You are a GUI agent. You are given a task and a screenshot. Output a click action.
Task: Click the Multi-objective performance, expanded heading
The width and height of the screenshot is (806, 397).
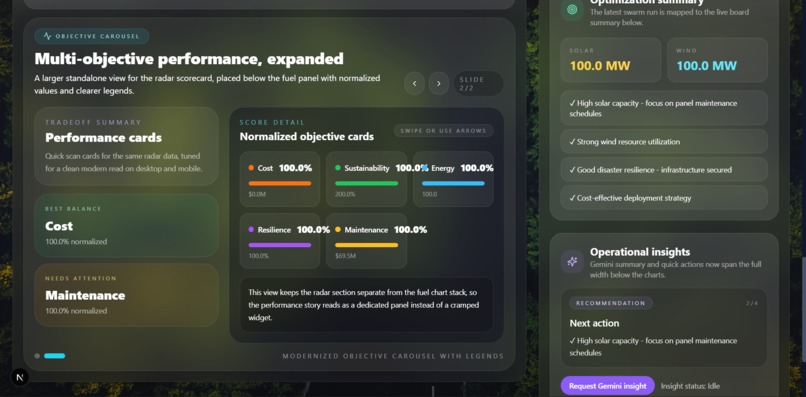coord(189,59)
